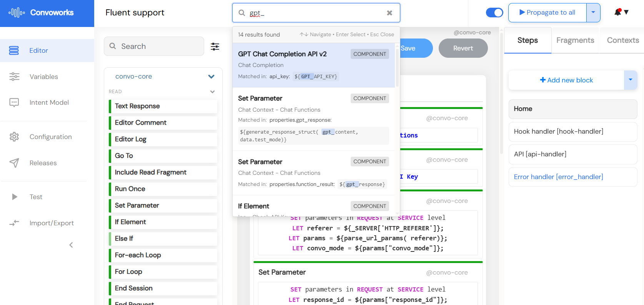
Task: Toggle the blue switch beside Propagate
Action: pos(494,13)
